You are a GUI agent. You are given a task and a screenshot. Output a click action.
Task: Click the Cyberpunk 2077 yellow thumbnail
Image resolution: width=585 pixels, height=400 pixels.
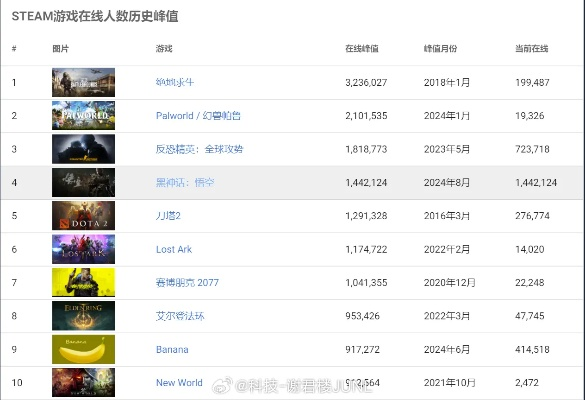pos(84,282)
